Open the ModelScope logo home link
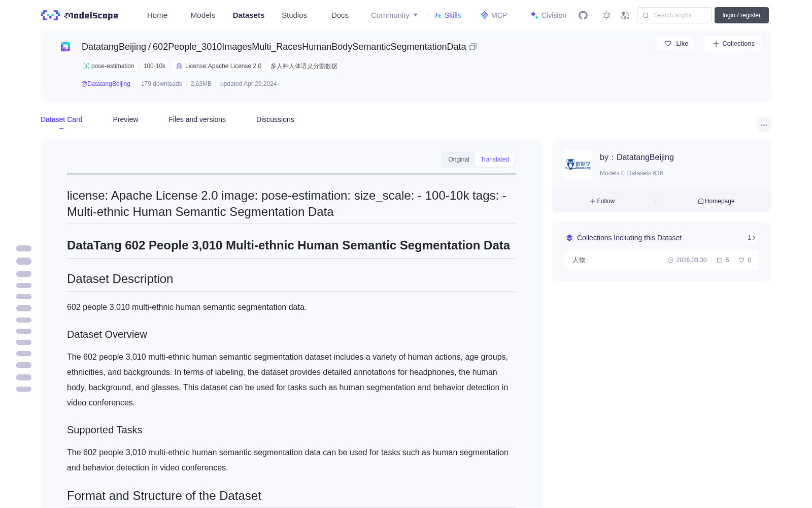This screenshot has width=812, height=508. pyautogui.click(x=79, y=15)
